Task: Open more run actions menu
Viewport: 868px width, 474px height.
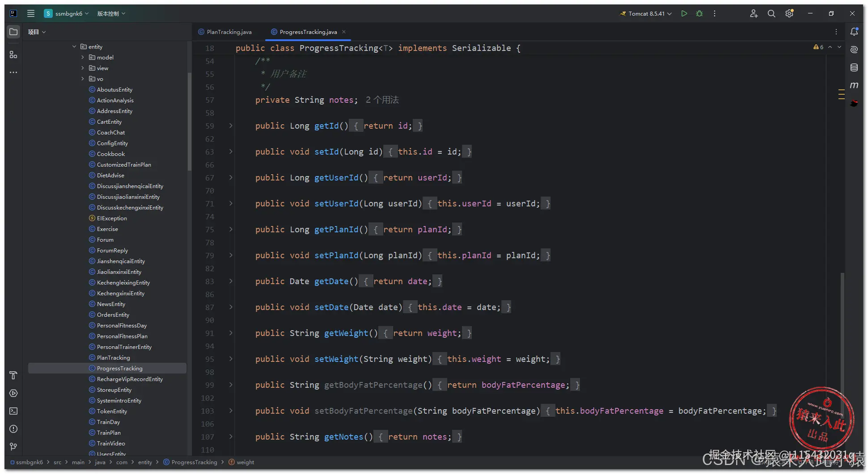Action: [715, 13]
